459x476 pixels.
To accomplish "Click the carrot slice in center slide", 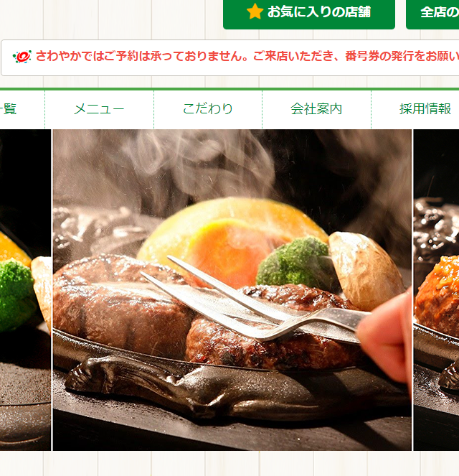I will (230, 252).
